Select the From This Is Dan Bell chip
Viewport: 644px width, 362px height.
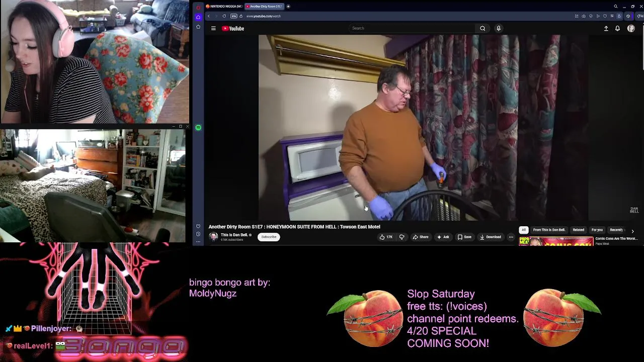coord(549,230)
